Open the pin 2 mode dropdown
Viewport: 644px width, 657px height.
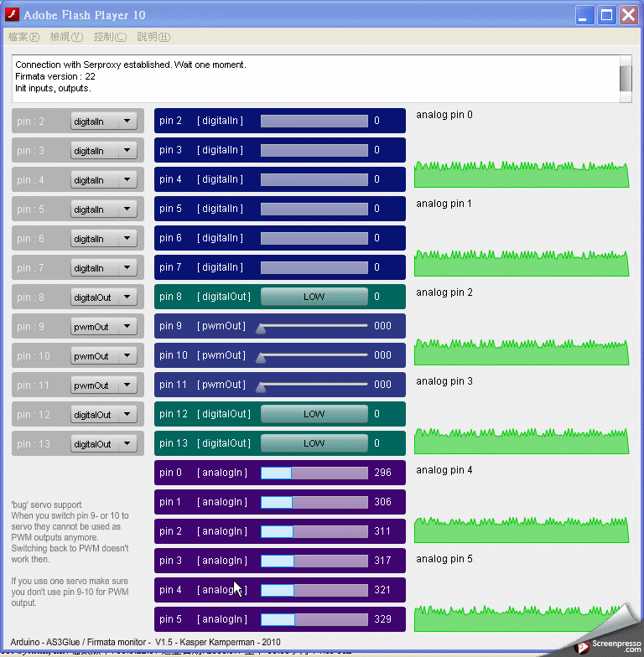coord(104,121)
